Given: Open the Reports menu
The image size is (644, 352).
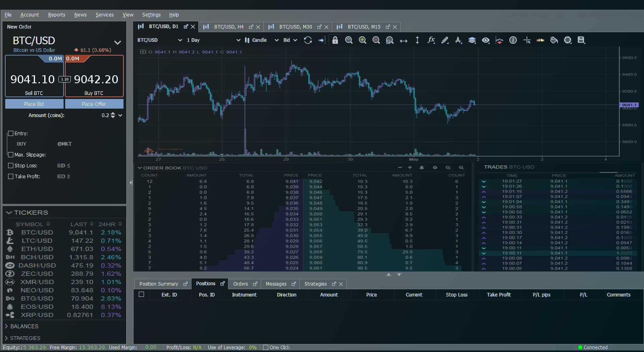Looking at the screenshot, I should tap(57, 15).
